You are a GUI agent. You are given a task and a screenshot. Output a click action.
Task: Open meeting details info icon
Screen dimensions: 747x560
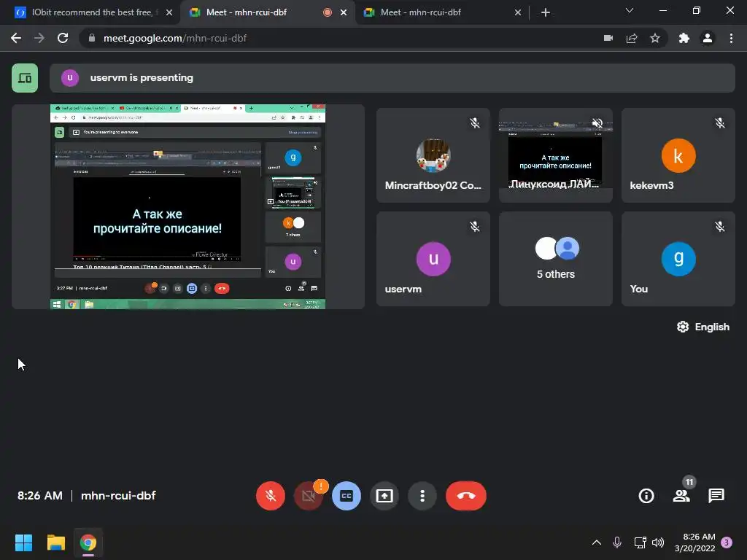[x=646, y=496]
